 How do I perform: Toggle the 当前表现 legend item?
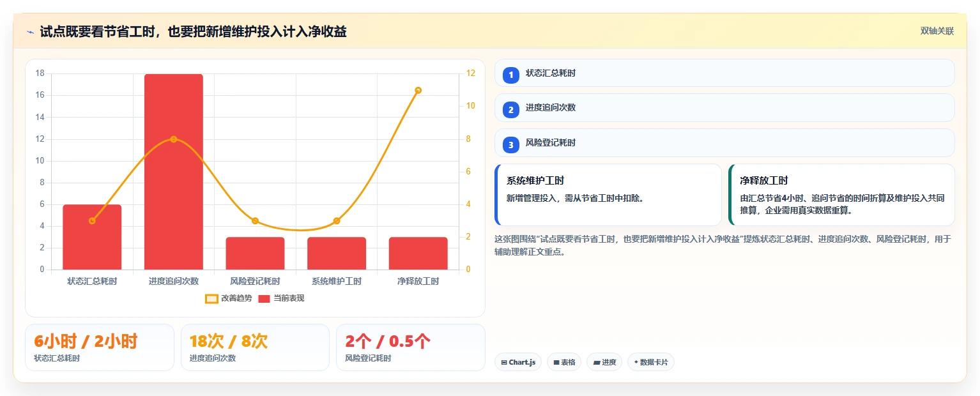(281, 298)
